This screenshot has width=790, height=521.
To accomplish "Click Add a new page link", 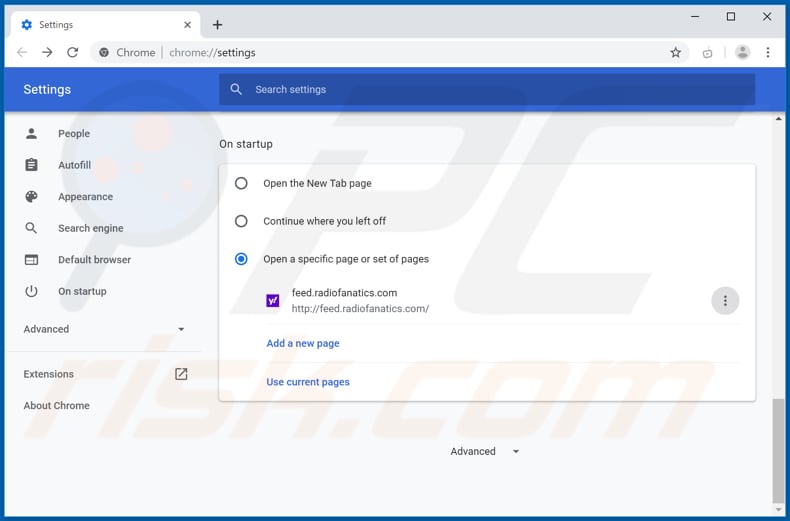I will pos(303,343).
